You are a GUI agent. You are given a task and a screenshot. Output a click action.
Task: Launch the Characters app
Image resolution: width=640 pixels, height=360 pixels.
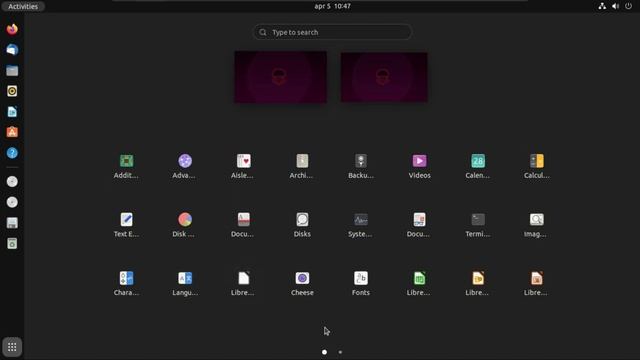(x=126, y=284)
